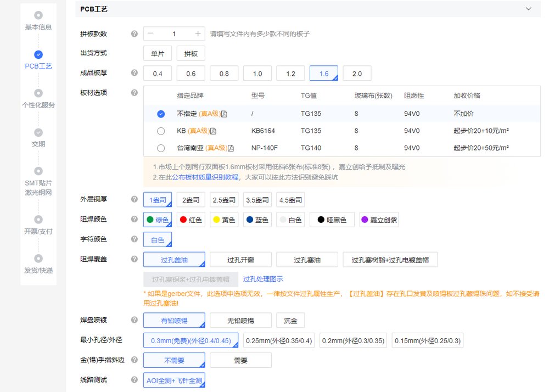This screenshot has height=392, width=549.
Task: Click the 交期 step check icon
Action: coord(38,133)
